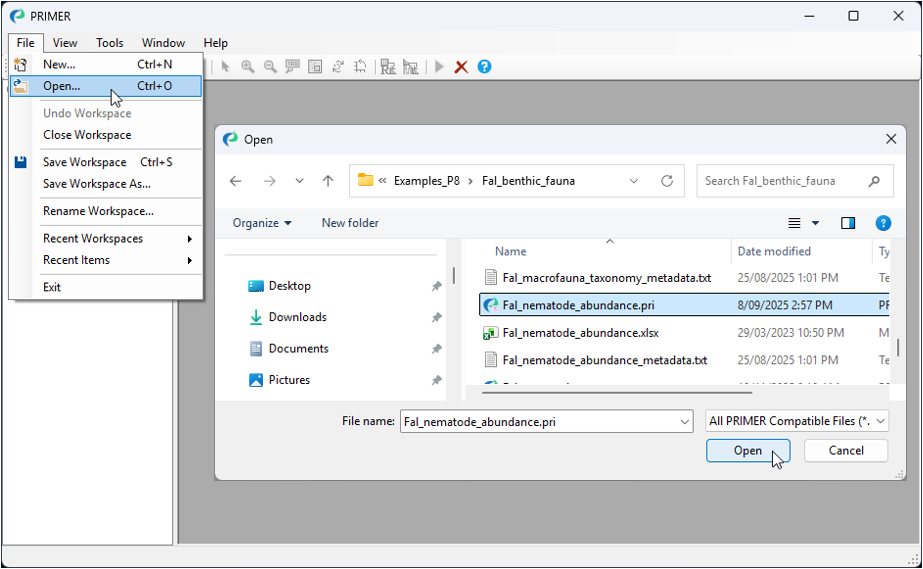The width and height of the screenshot is (923, 569).
Task: Open the Tools menu in menu bar
Action: point(109,43)
